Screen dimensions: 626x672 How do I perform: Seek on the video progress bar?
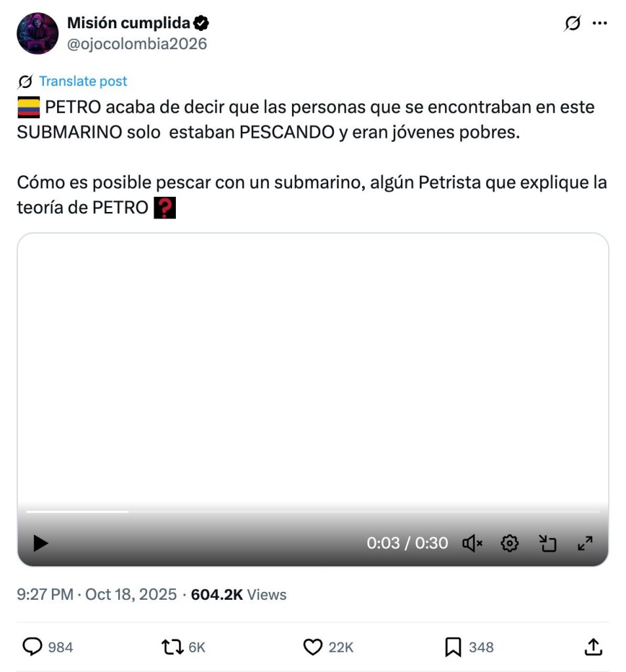[312, 511]
